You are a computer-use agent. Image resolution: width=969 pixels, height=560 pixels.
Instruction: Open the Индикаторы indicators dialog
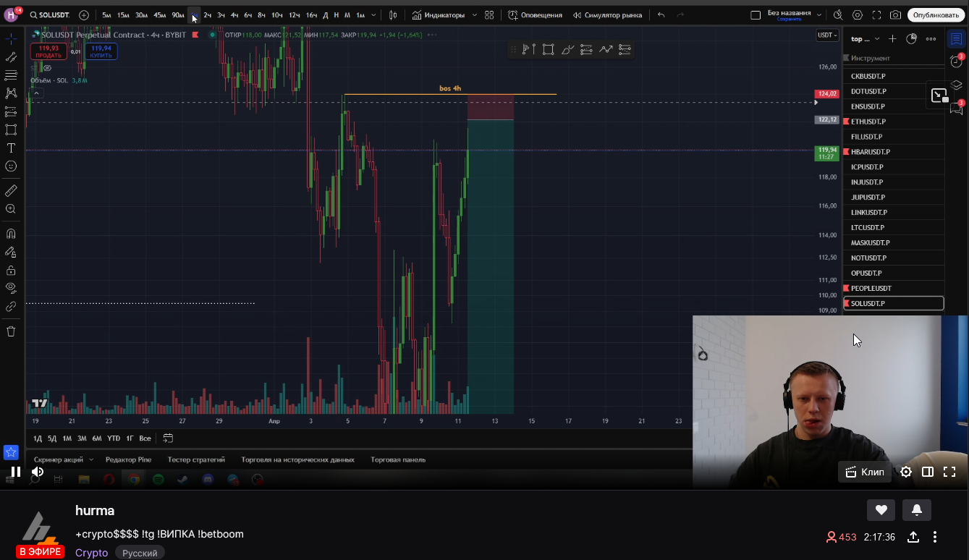(439, 14)
